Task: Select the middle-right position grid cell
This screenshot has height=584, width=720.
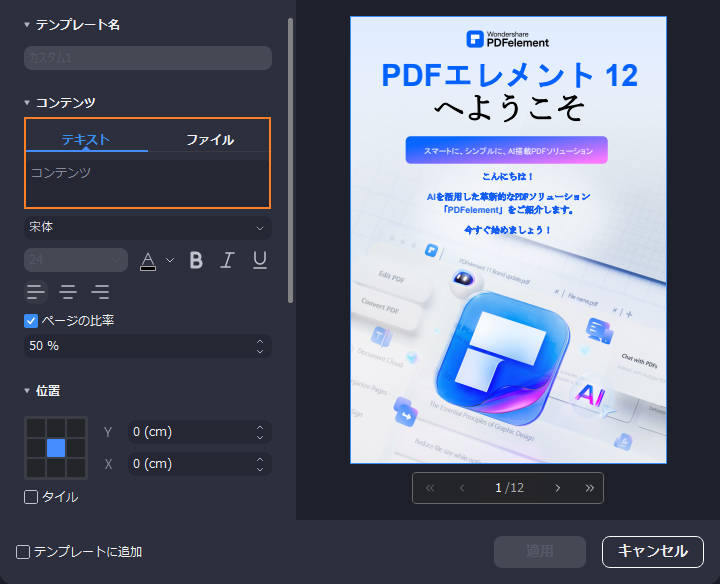Action: [76, 448]
